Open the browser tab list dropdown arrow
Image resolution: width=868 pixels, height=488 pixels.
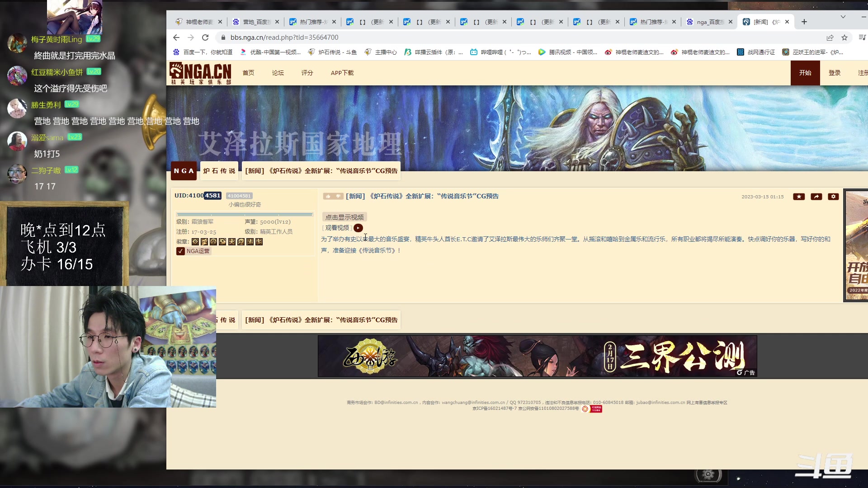[x=844, y=17]
